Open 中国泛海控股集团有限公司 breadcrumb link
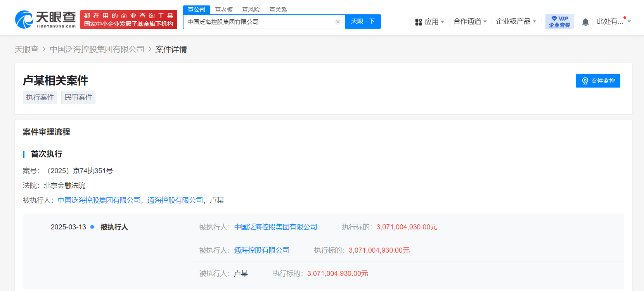 tap(97, 49)
